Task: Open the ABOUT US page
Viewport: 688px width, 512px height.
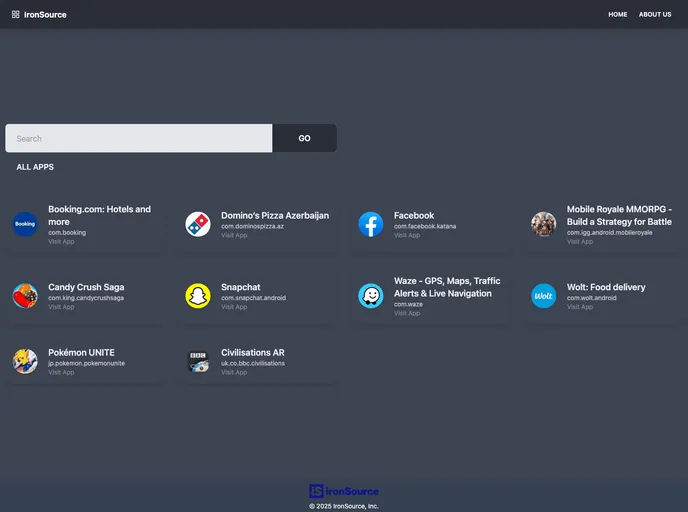Action: click(655, 14)
